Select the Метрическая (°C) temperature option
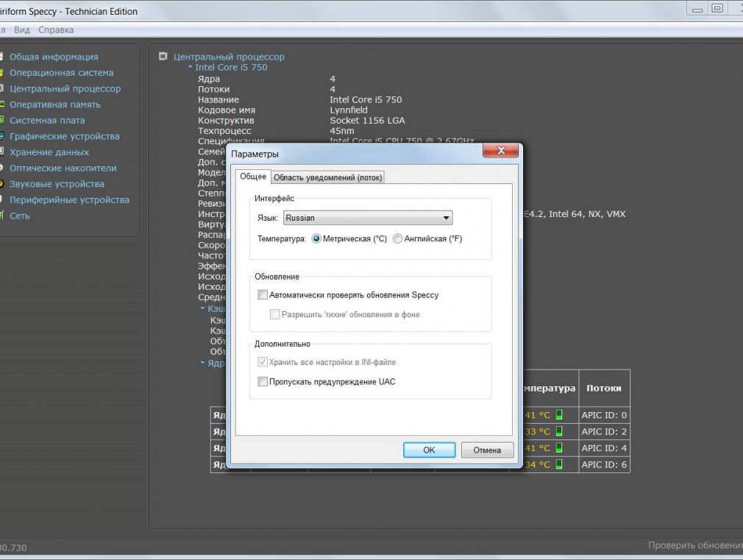 (316, 238)
